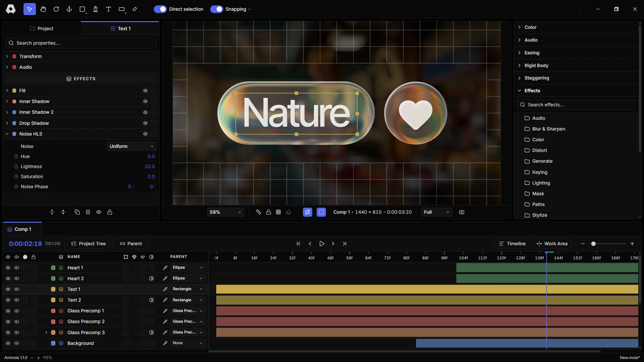Viewport: 644px width, 362px height.
Task: Mute audio of the Text 1 layer
Action: point(17,289)
